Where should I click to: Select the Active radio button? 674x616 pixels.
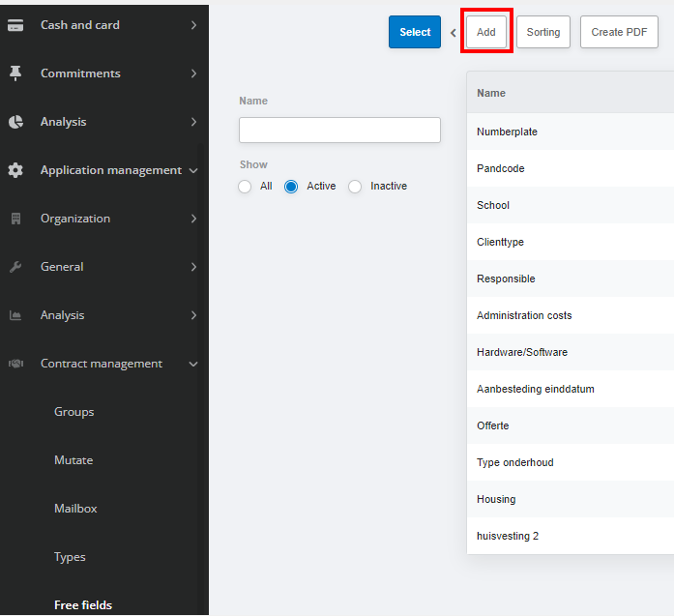pyautogui.click(x=291, y=187)
